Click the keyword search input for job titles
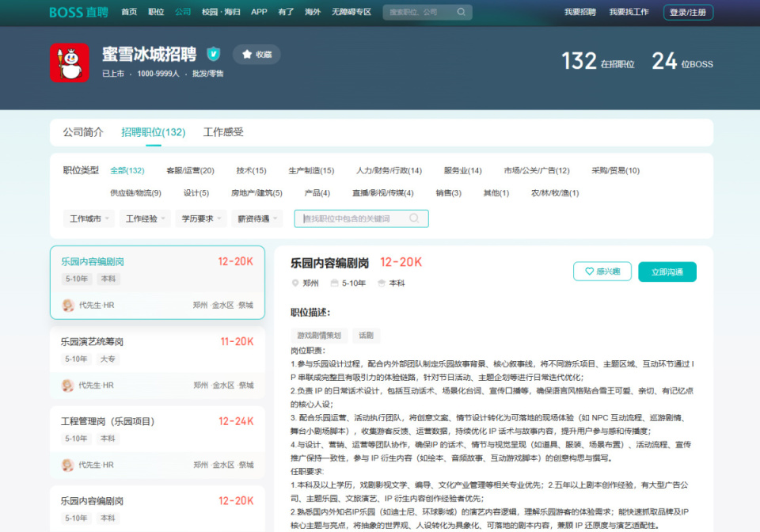 (x=352, y=218)
